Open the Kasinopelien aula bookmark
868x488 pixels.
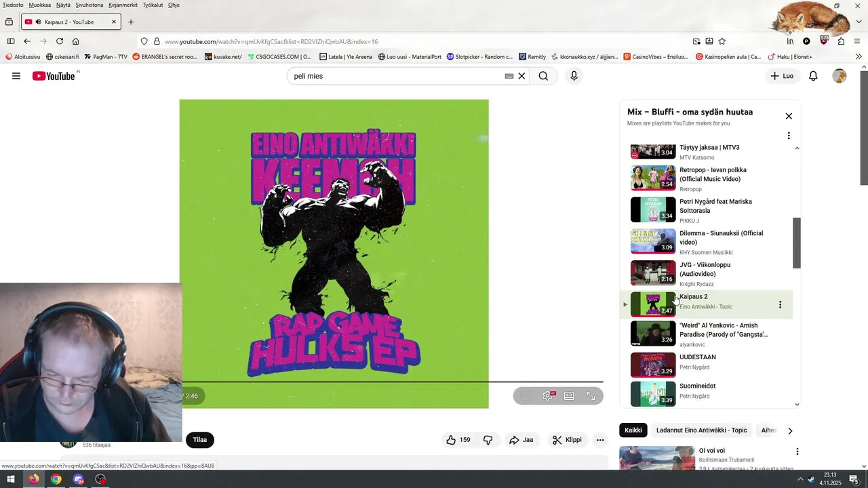point(728,57)
